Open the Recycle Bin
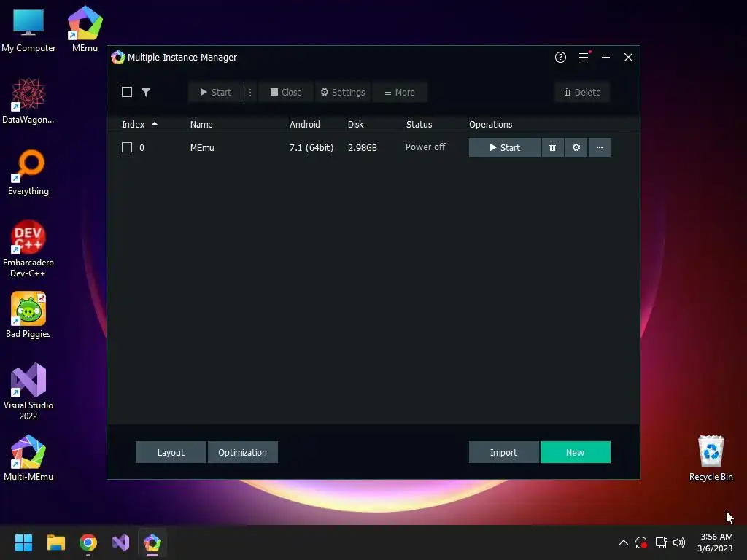The height and width of the screenshot is (560, 747). click(x=711, y=458)
